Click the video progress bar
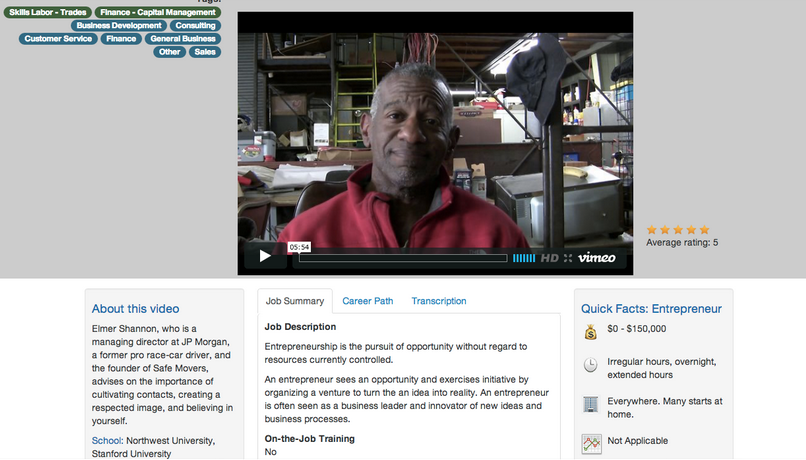The height and width of the screenshot is (460, 806). pos(400,257)
